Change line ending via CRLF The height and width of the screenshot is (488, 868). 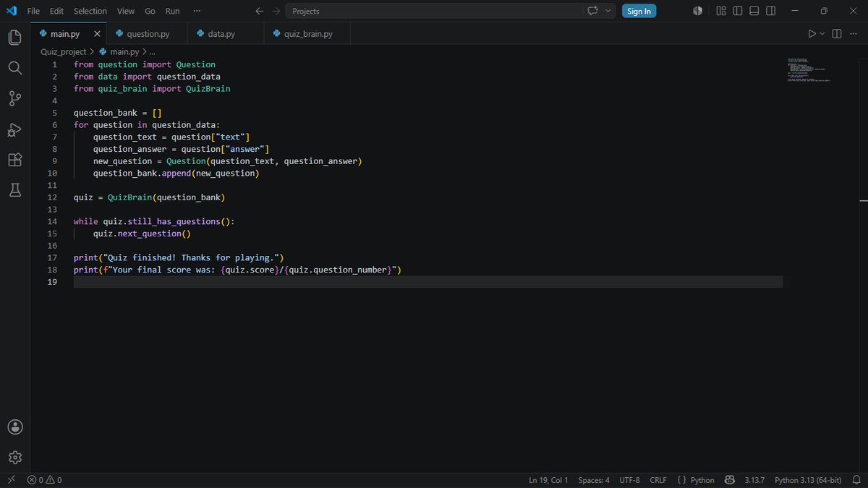[x=658, y=480]
